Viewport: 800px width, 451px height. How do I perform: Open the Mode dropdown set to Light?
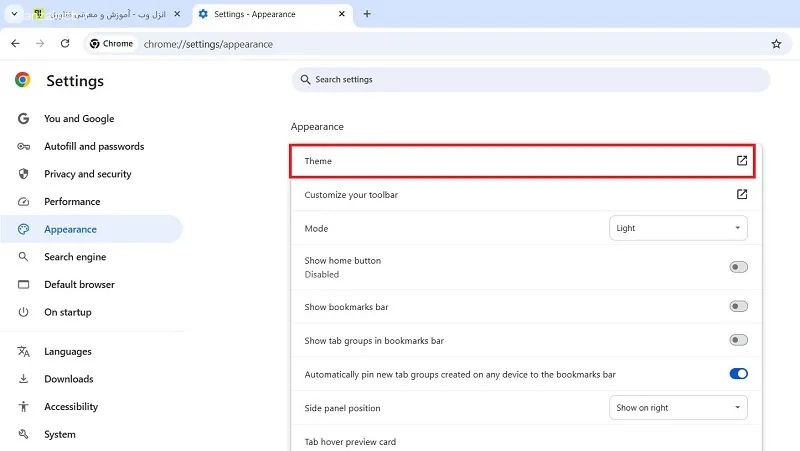678,228
